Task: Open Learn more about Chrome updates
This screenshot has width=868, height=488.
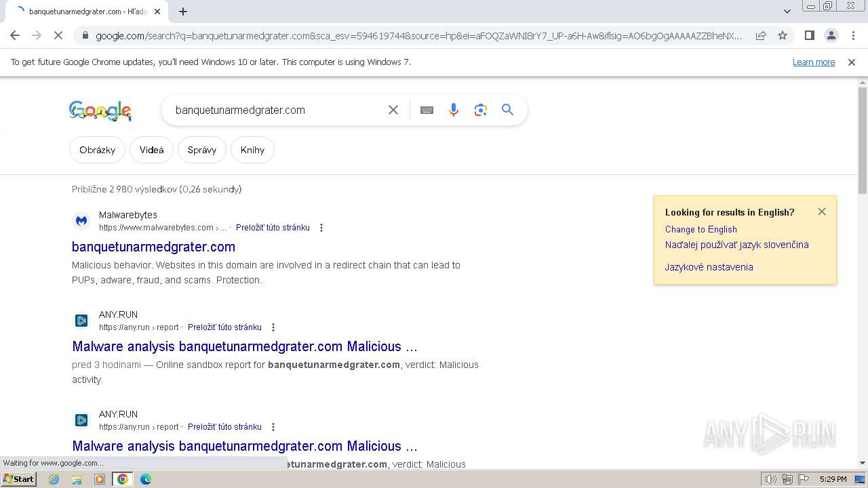Action: point(814,62)
